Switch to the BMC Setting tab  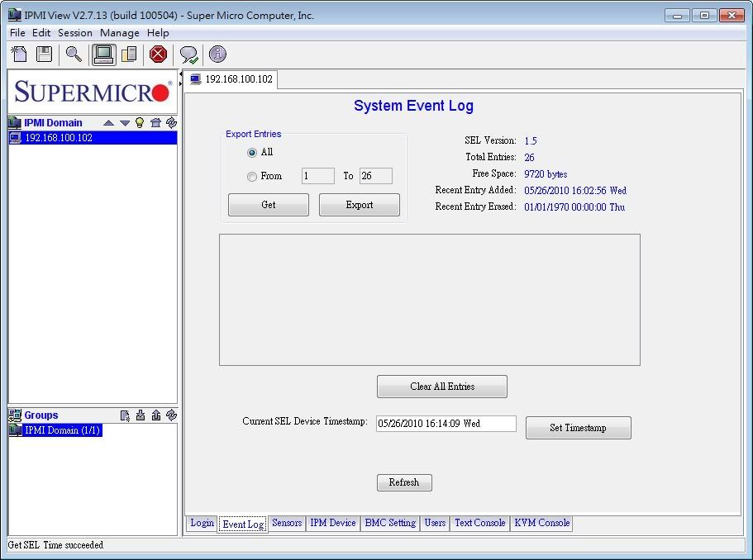pyautogui.click(x=390, y=523)
